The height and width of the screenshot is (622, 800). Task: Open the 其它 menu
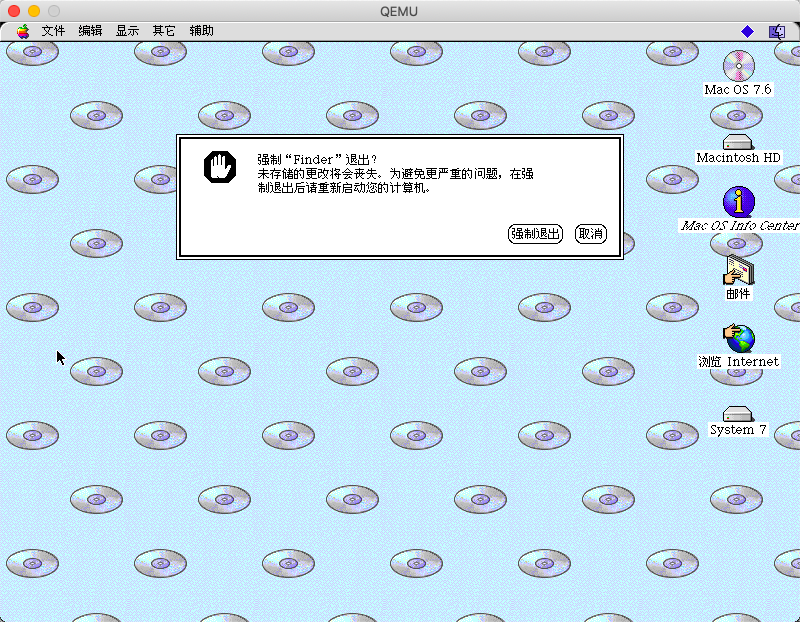pyautogui.click(x=164, y=31)
